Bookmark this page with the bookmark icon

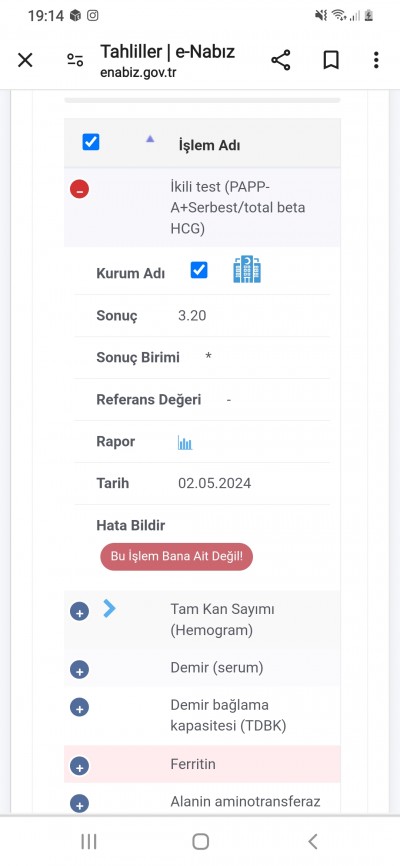(x=331, y=60)
